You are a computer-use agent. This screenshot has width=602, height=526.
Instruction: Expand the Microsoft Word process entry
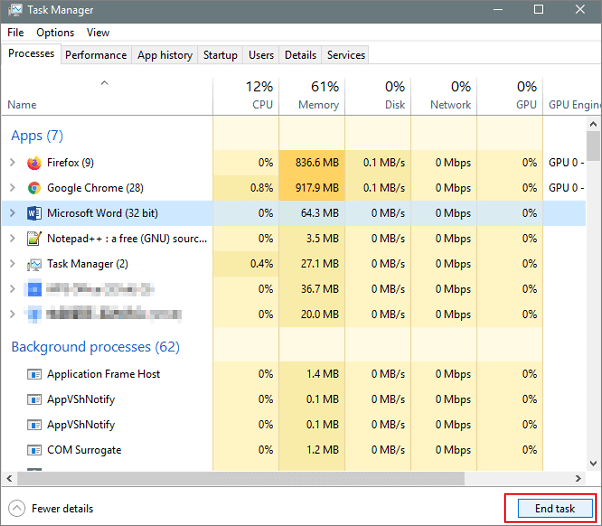[12, 213]
